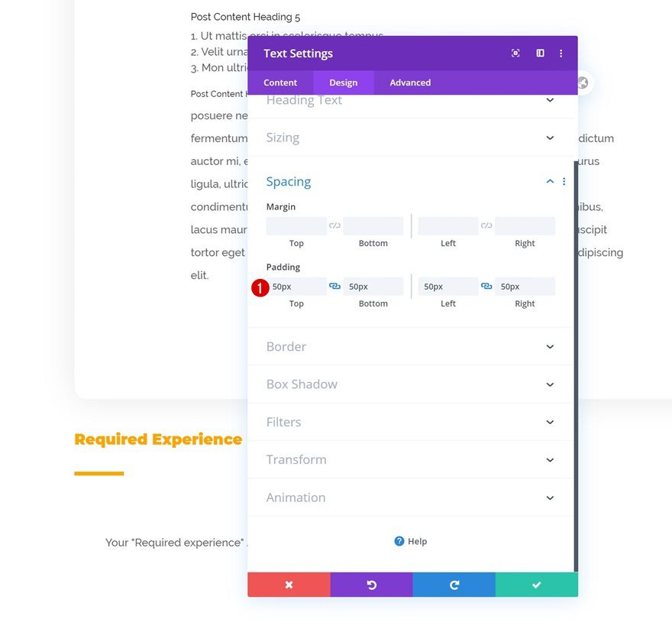
Task: Unlink left and right padding values
Action: click(x=486, y=285)
